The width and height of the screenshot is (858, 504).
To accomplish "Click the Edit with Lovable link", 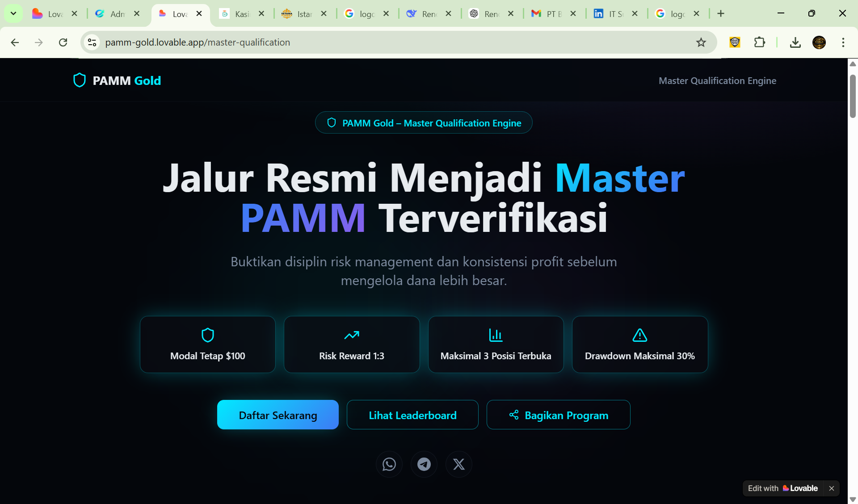I will [783, 488].
